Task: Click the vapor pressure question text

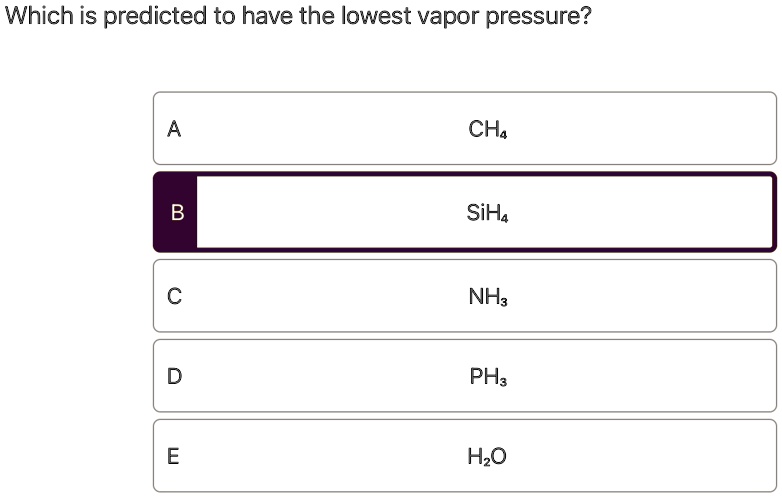Action: coord(298,15)
